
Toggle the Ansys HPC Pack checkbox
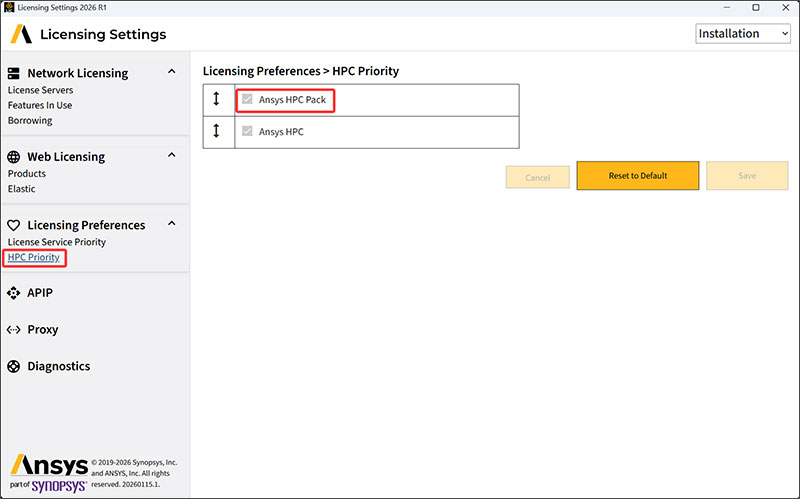pyautogui.click(x=247, y=100)
